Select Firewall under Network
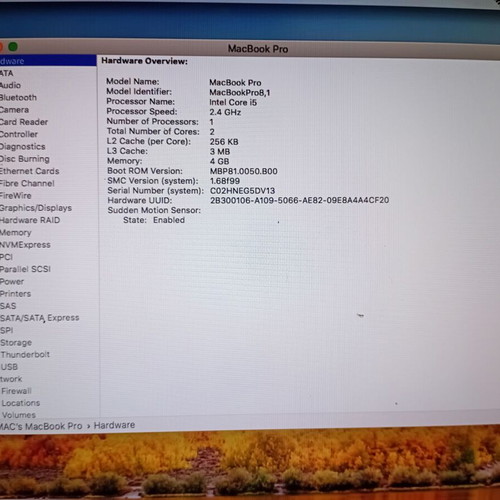 click(x=16, y=391)
